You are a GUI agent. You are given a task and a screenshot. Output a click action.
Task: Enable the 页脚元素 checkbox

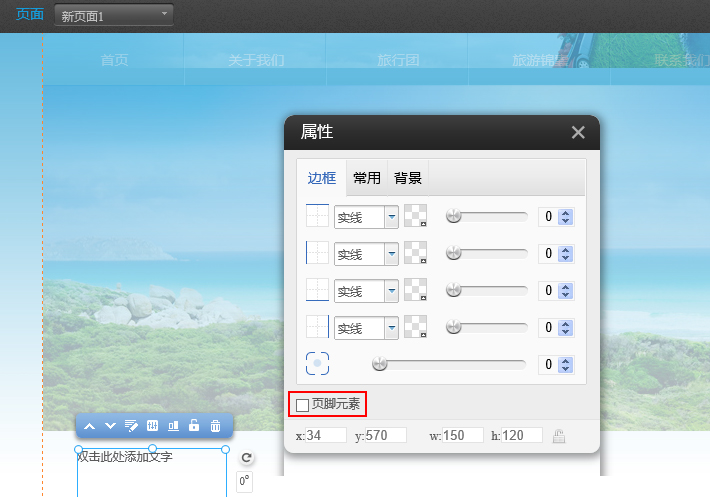[x=303, y=405]
